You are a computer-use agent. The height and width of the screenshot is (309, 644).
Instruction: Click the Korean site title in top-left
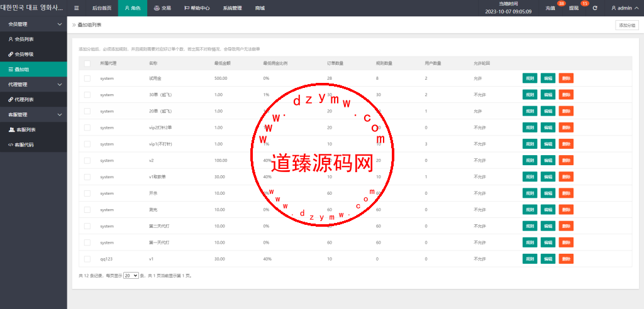[x=31, y=8]
